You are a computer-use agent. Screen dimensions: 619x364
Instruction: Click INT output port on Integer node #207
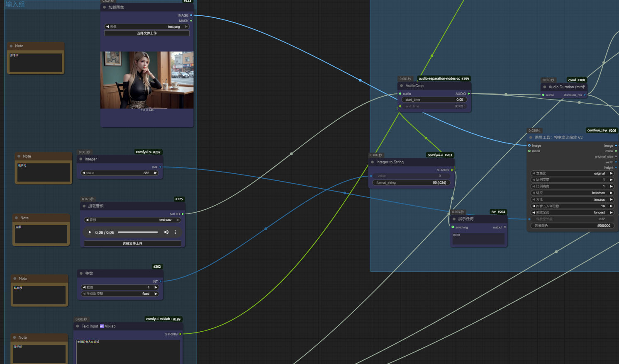pos(160,167)
